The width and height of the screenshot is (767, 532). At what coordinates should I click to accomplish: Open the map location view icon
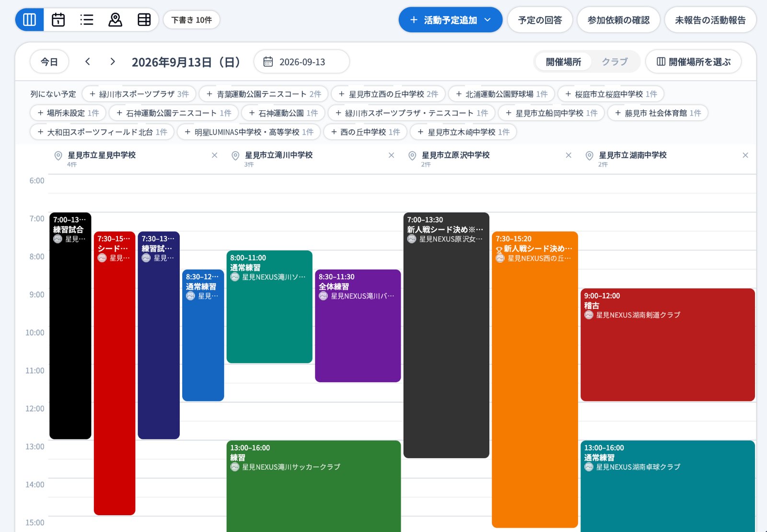coord(115,20)
